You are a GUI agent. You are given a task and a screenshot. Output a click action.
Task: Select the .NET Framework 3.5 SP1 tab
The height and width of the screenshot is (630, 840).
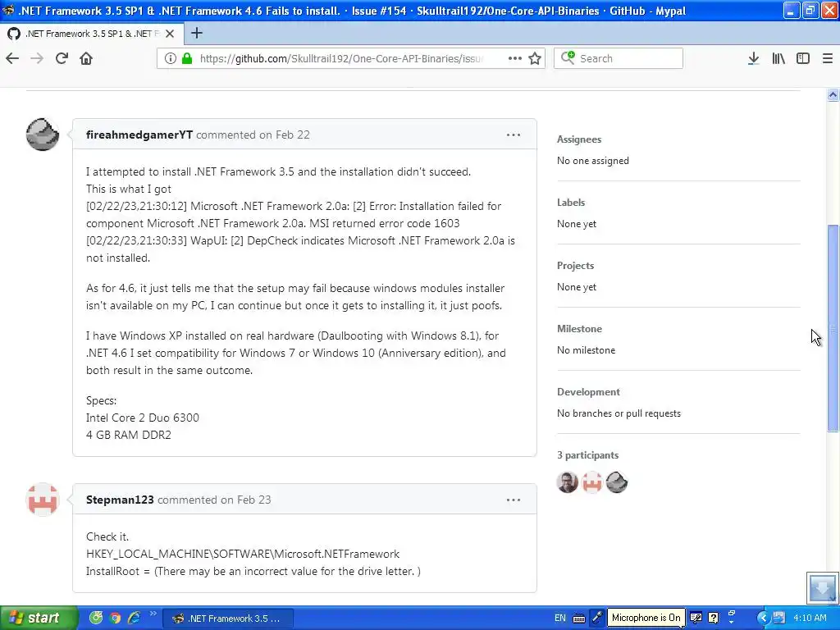tap(91, 34)
